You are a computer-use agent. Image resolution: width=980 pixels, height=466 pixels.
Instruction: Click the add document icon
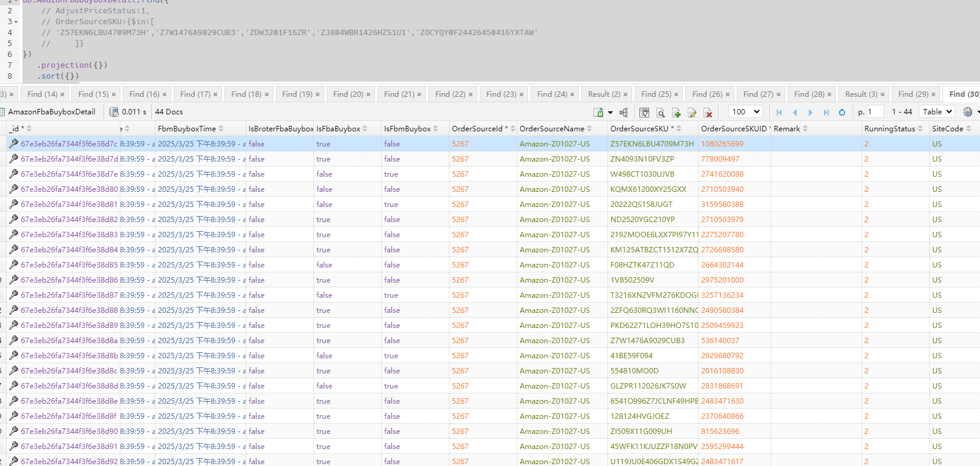coord(676,112)
